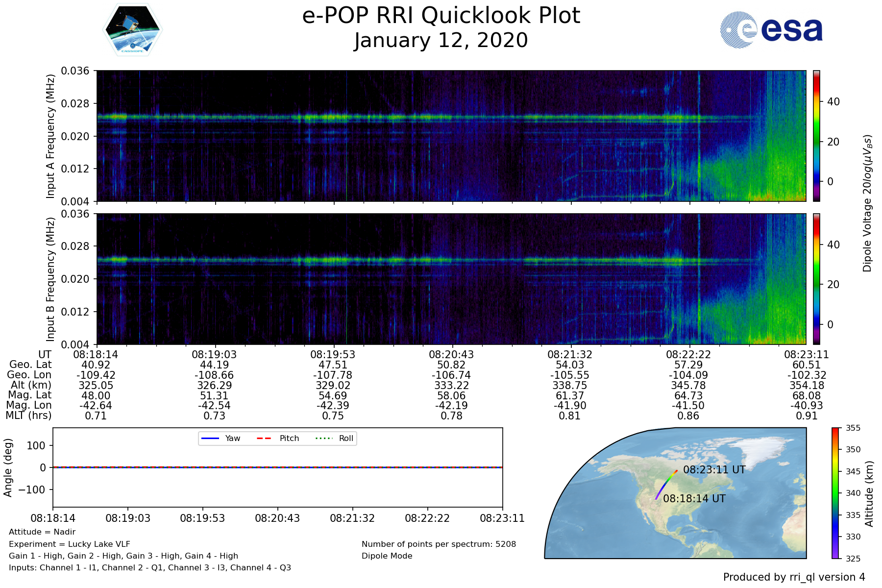Click the 08:23:11 UT label on map
Viewport: 882px width, 588px height.
pos(714,469)
